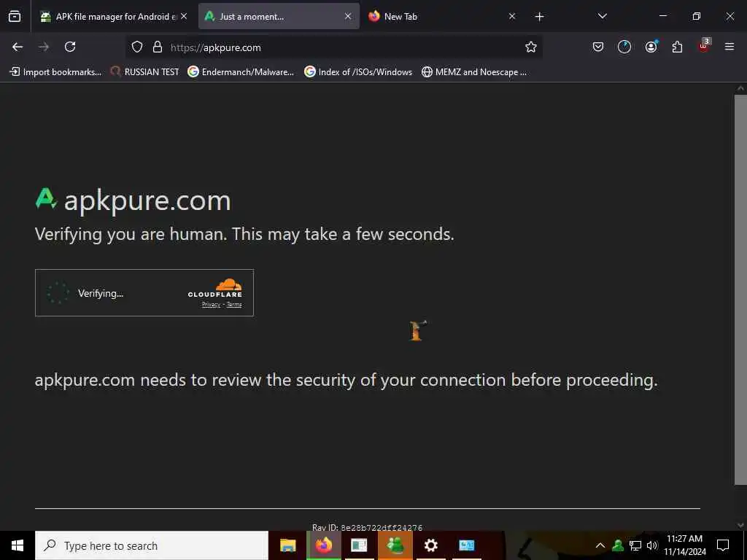Open Cloudflare Privacy link
747x560 pixels.
pos(211,305)
